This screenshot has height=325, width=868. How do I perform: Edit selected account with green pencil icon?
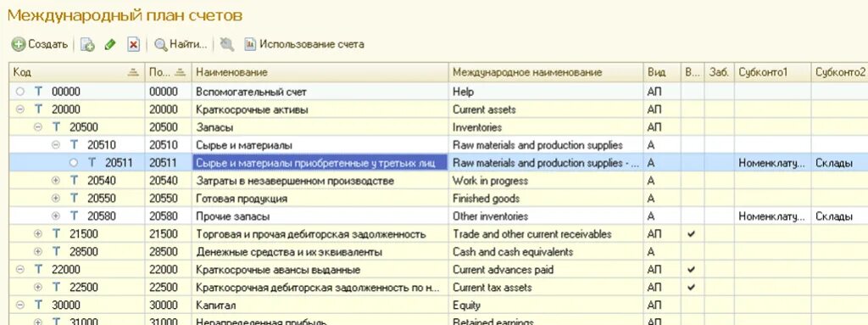(x=110, y=44)
